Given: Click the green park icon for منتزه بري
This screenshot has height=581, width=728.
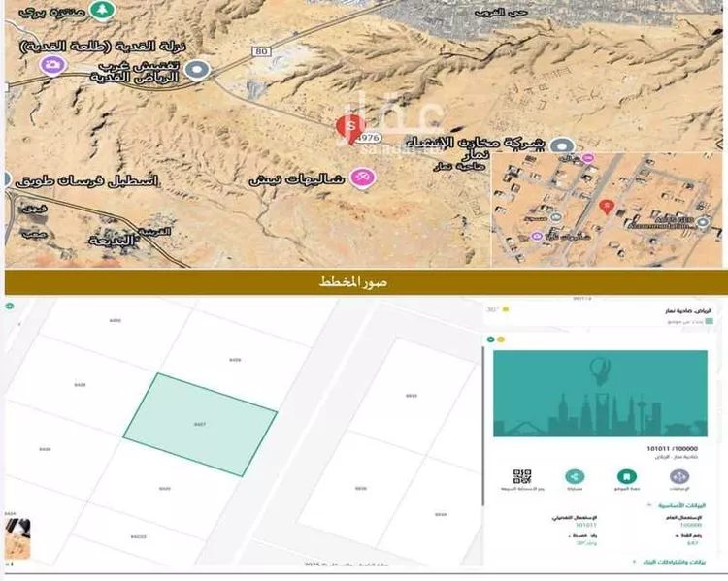Looking at the screenshot, I should [102, 10].
